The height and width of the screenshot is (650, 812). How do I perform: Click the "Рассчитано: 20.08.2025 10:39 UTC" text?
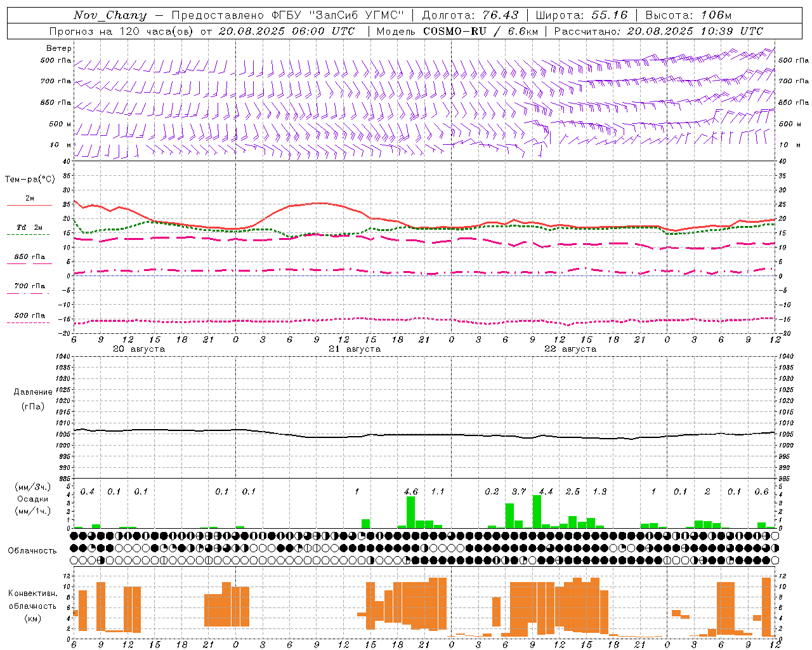coord(658,31)
